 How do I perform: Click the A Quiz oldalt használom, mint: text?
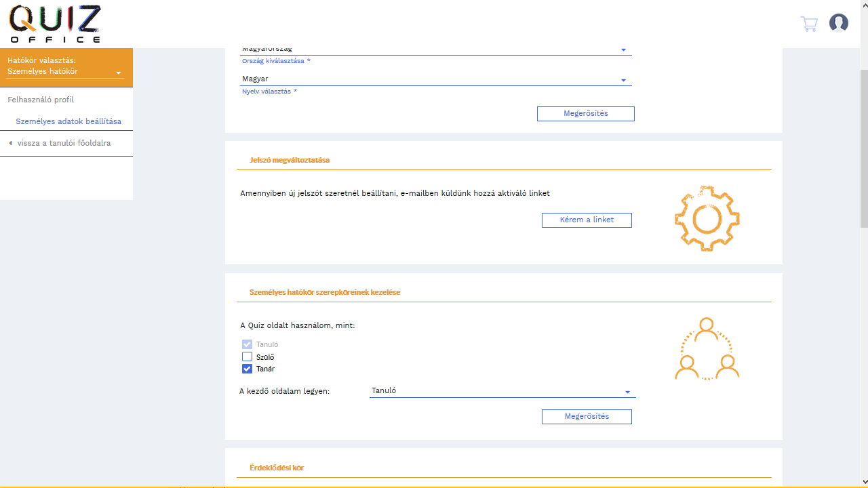coord(298,325)
